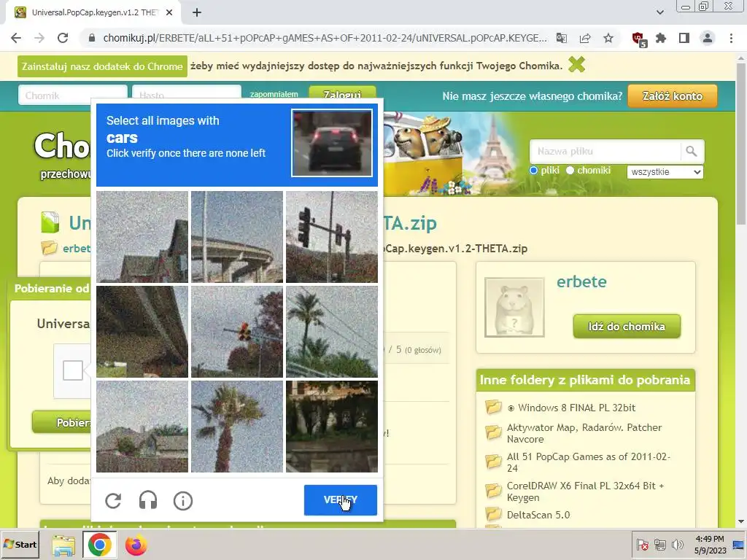747x560 pixels.
Task: Reload the captcha challenge
Action: (113, 500)
